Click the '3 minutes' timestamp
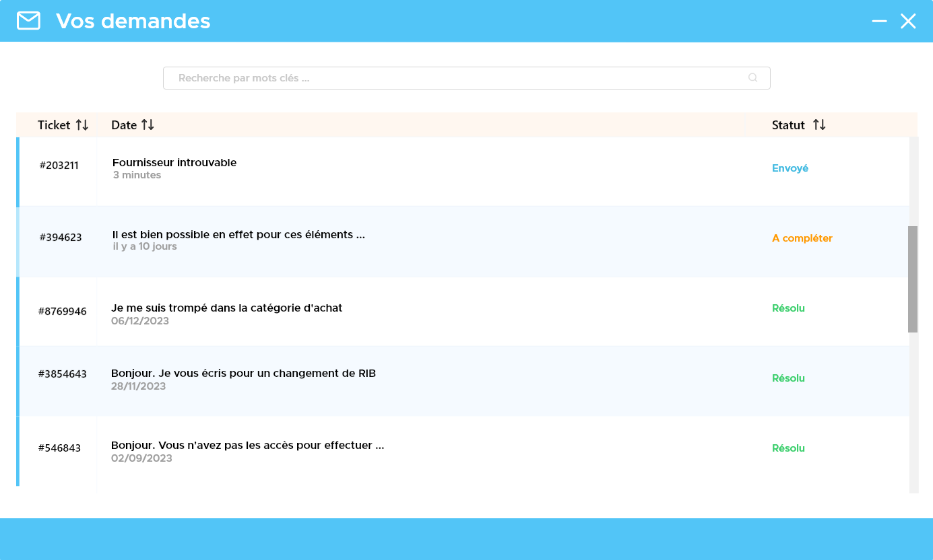This screenshot has width=933, height=560. click(137, 175)
